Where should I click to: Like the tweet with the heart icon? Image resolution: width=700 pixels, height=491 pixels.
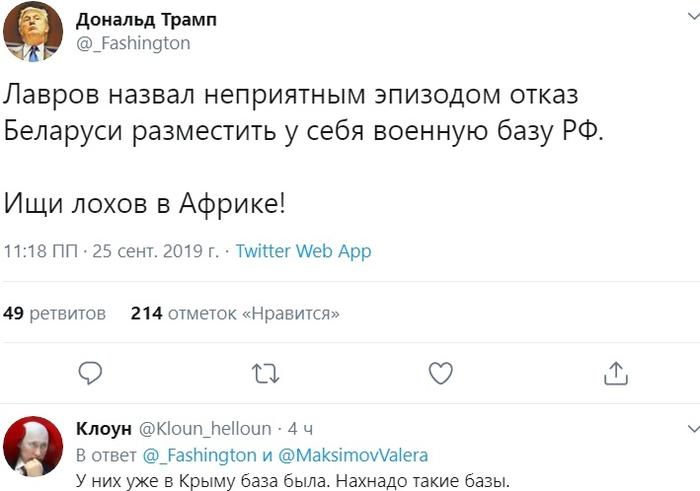(440, 373)
